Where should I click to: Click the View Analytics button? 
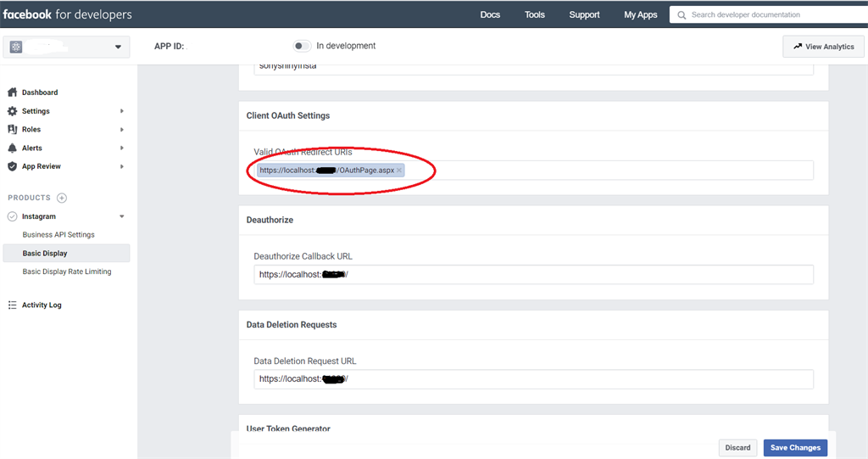click(824, 47)
